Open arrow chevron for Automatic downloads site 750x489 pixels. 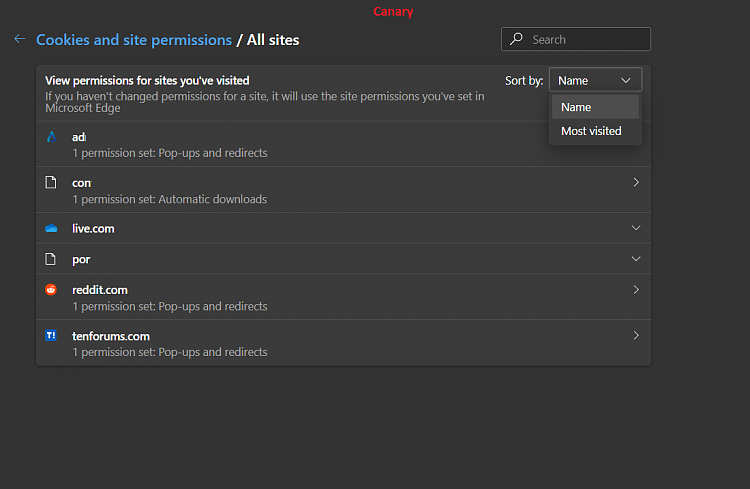click(x=636, y=182)
